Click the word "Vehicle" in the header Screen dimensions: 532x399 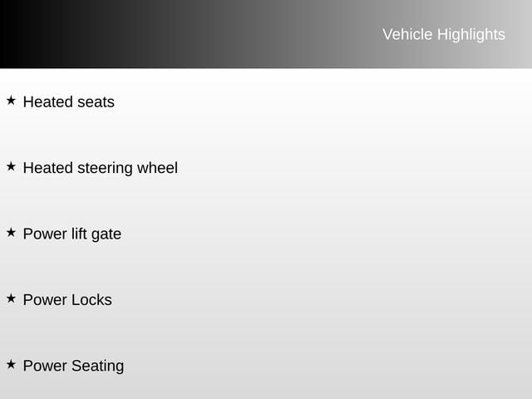(x=407, y=34)
